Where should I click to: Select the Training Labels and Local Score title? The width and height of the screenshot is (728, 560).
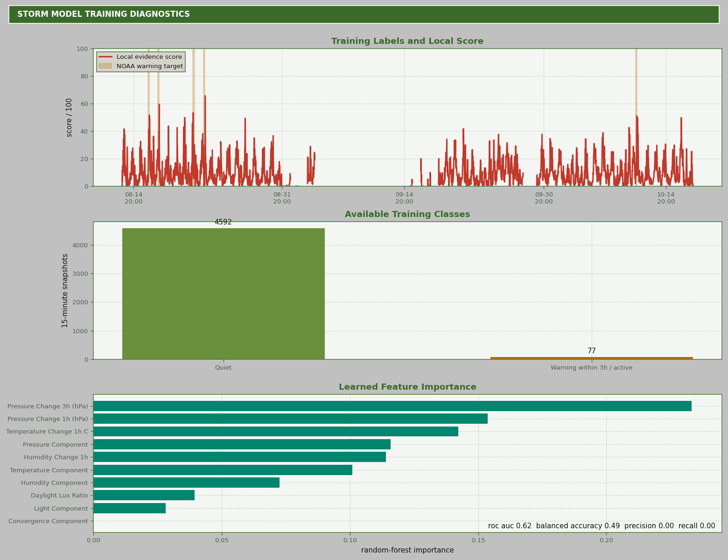click(x=407, y=42)
